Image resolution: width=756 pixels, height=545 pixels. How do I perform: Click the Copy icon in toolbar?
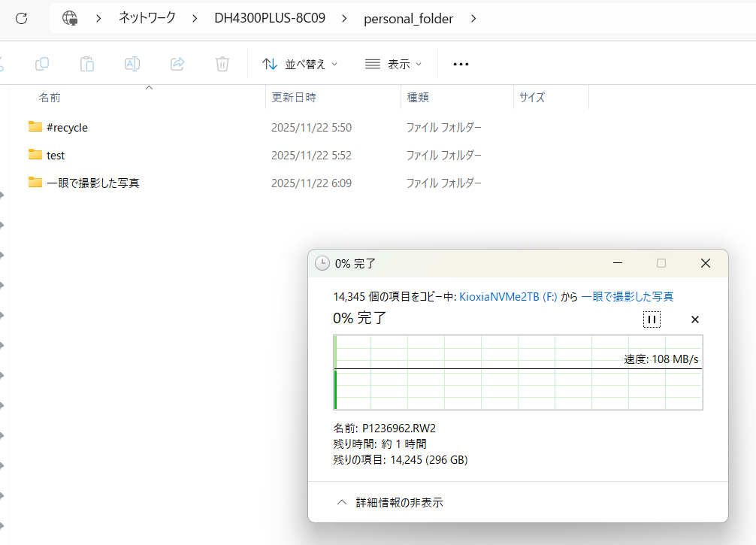pyautogui.click(x=43, y=64)
